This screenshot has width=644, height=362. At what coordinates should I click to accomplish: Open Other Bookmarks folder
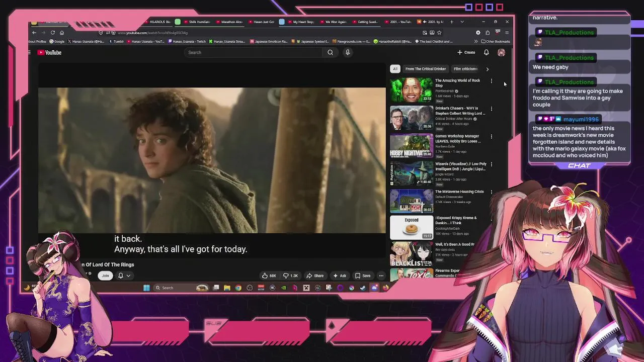tap(496, 41)
